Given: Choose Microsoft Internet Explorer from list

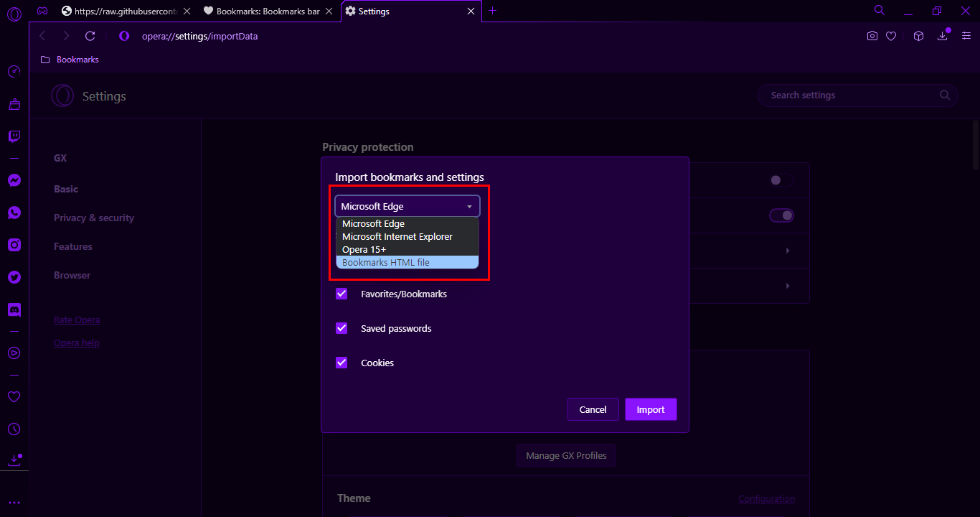Looking at the screenshot, I should click(x=407, y=237).
